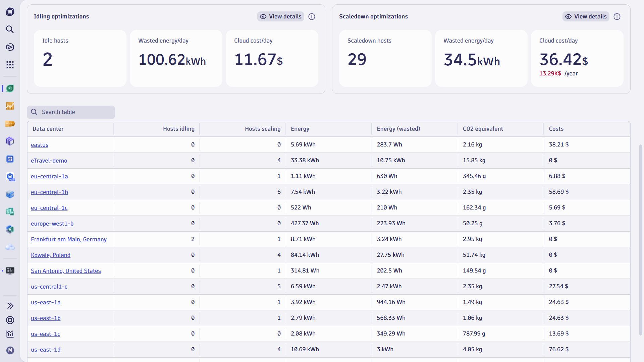Open the Frankfurt am Main, Germany link

pyautogui.click(x=69, y=239)
